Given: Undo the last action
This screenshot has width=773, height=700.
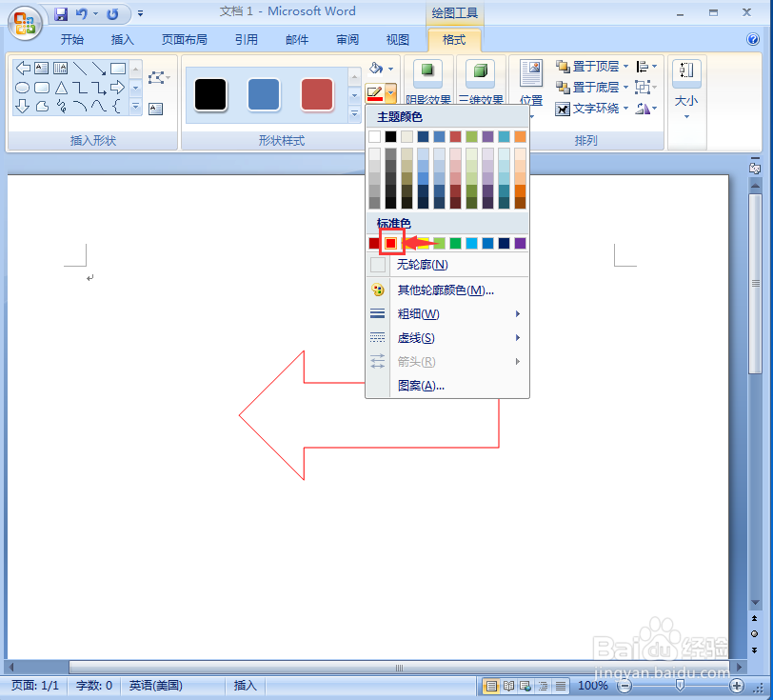Looking at the screenshot, I should [x=81, y=14].
